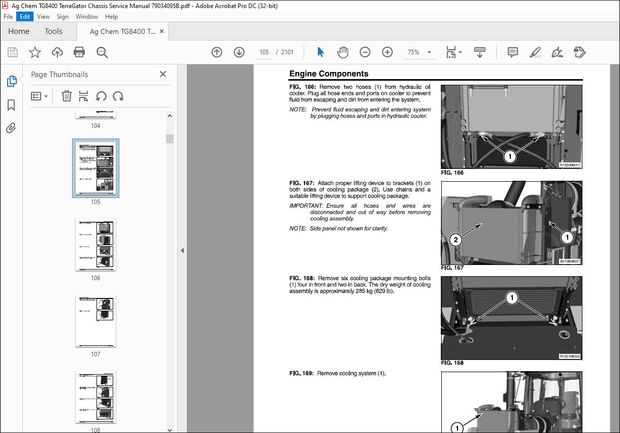This screenshot has height=433, width=620.
Task: Rotate page clockwise
Action: (x=118, y=96)
